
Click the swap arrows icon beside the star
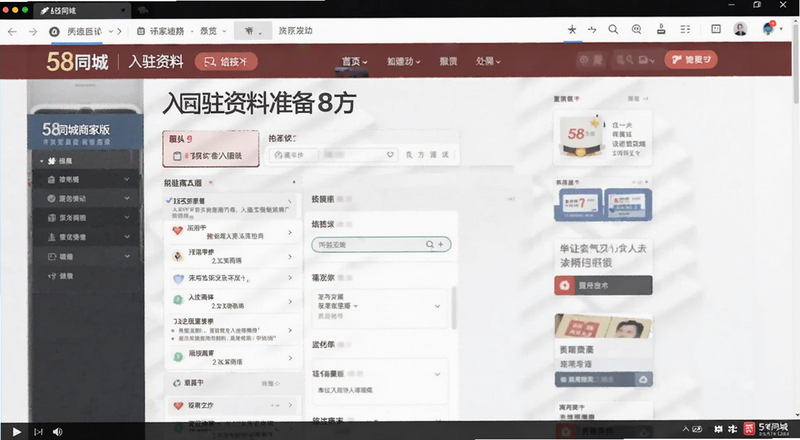coord(592,30)
